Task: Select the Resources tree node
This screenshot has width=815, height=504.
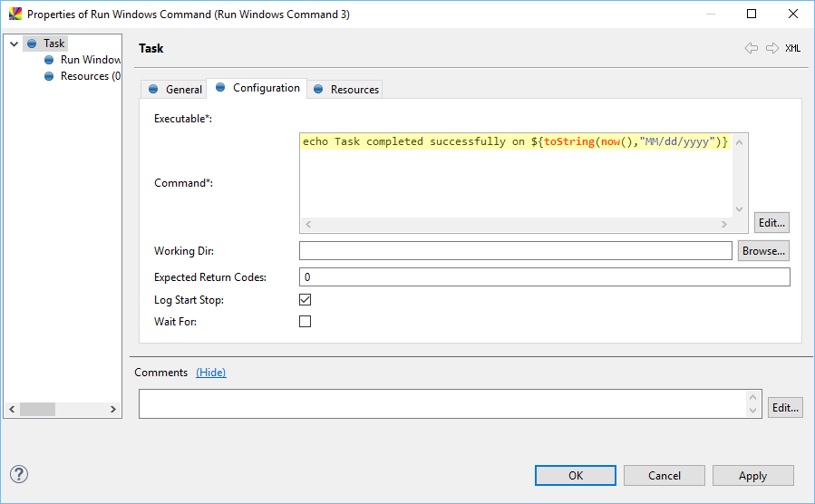Action: 90,76
